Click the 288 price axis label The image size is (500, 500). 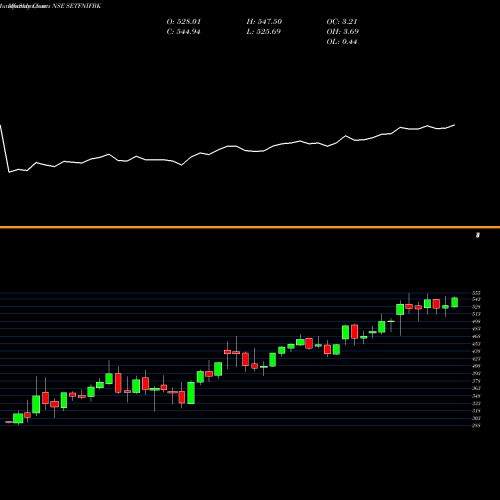point(476,425)
